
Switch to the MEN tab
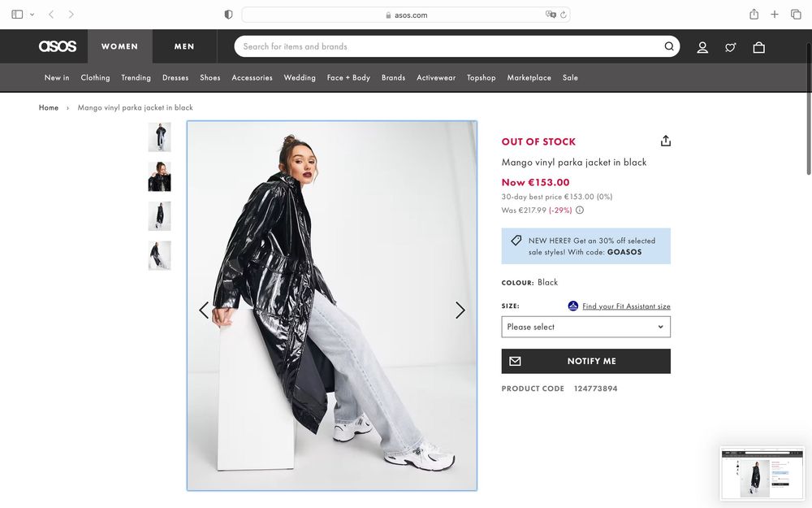tap(184, 46)
